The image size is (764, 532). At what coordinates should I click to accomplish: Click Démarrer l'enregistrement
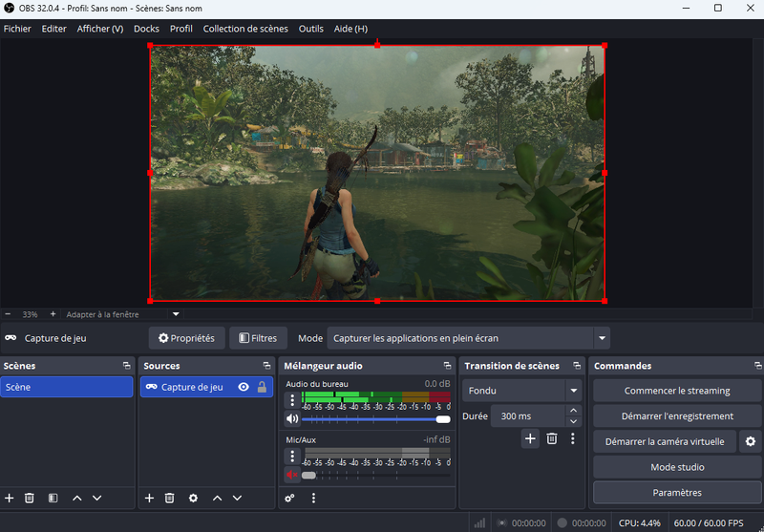tap(677, 416)
